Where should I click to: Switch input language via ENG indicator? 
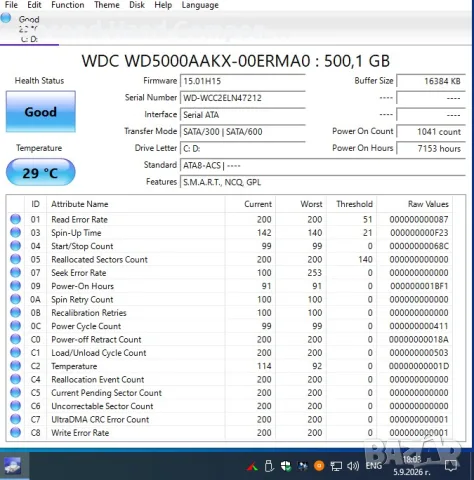(374, 466)
